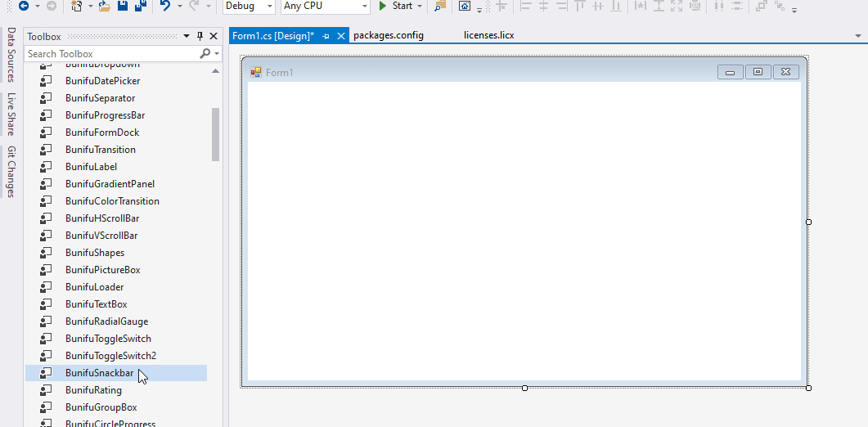Click the Navigate Forward arrow icon
The width and height of the screenshot is (868, 427).
(x=51, y=6)
